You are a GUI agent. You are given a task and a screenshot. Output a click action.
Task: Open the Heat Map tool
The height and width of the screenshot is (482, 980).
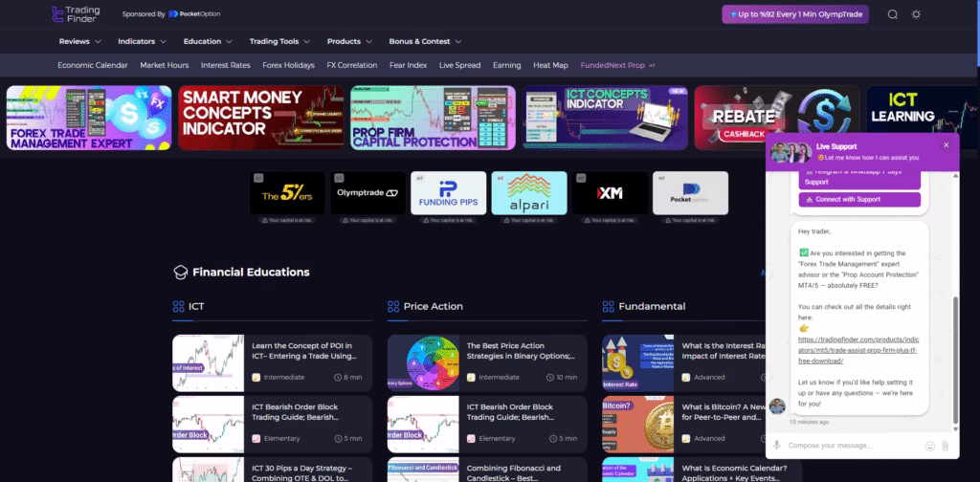click(x=550, y=65)
